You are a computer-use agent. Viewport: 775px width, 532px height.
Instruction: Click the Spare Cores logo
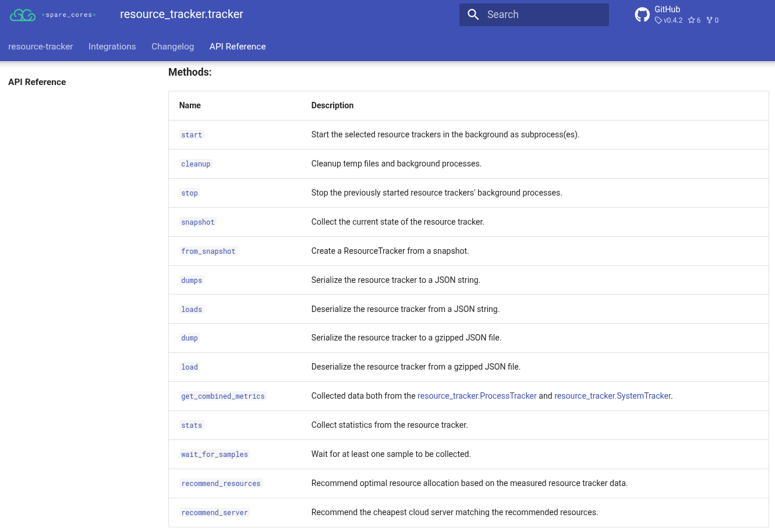coord(52,15)
